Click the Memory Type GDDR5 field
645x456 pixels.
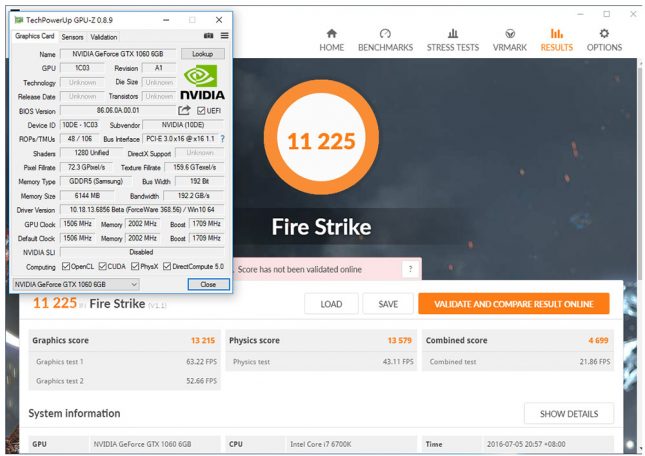click(95, 181)
